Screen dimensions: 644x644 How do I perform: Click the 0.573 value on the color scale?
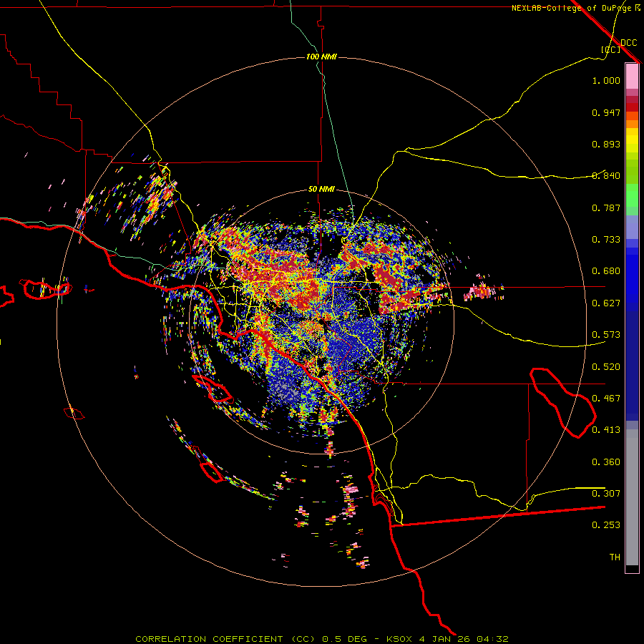[606, 335]
